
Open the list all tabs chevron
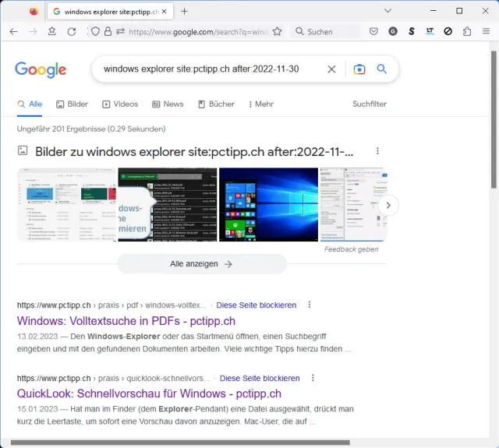point(388,11)
